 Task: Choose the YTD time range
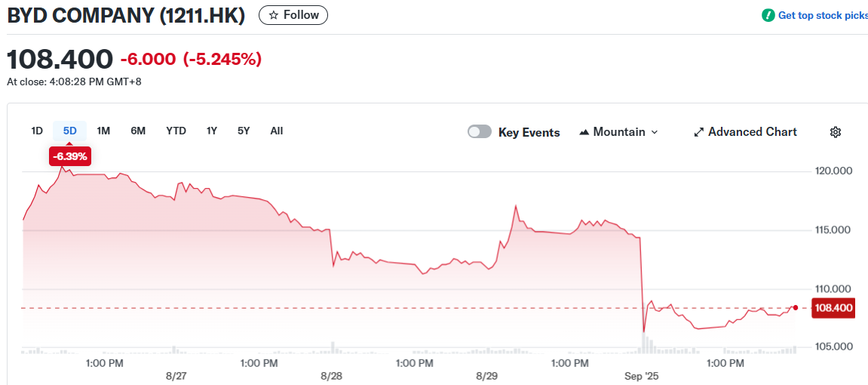click(x=176, y=131)
